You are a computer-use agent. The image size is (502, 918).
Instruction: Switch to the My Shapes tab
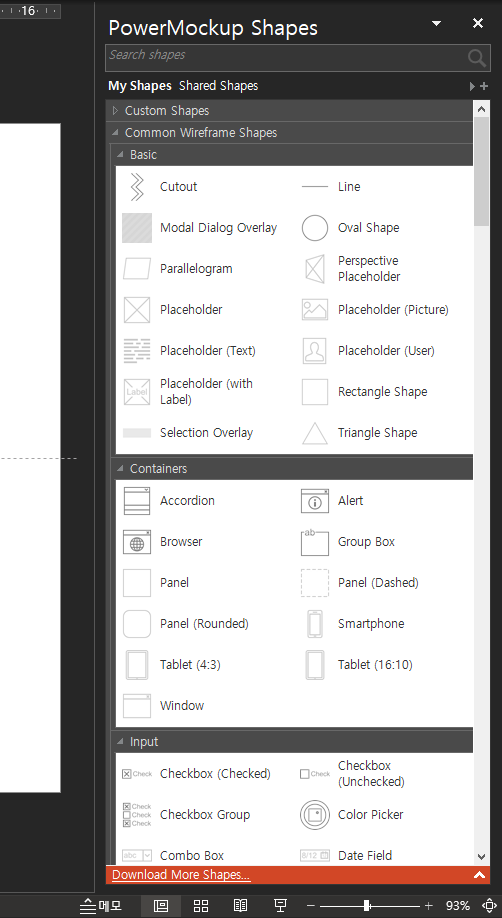[x=140, y=85]
